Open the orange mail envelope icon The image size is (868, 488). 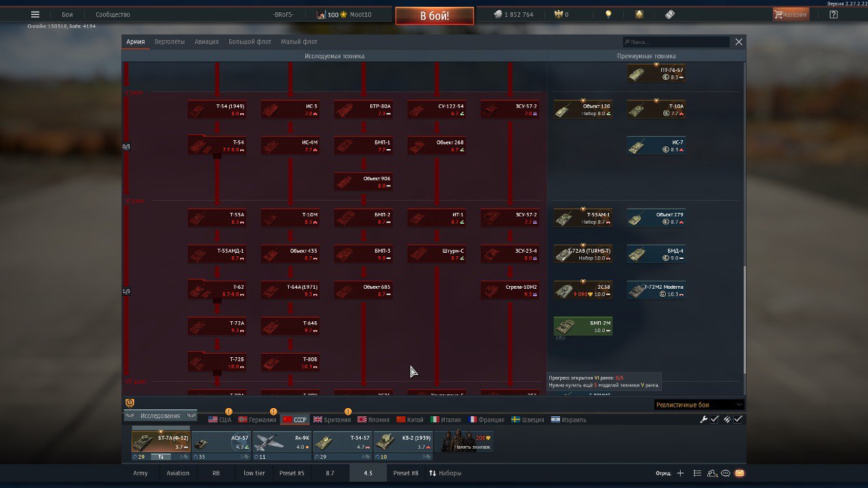pos(740,473)
